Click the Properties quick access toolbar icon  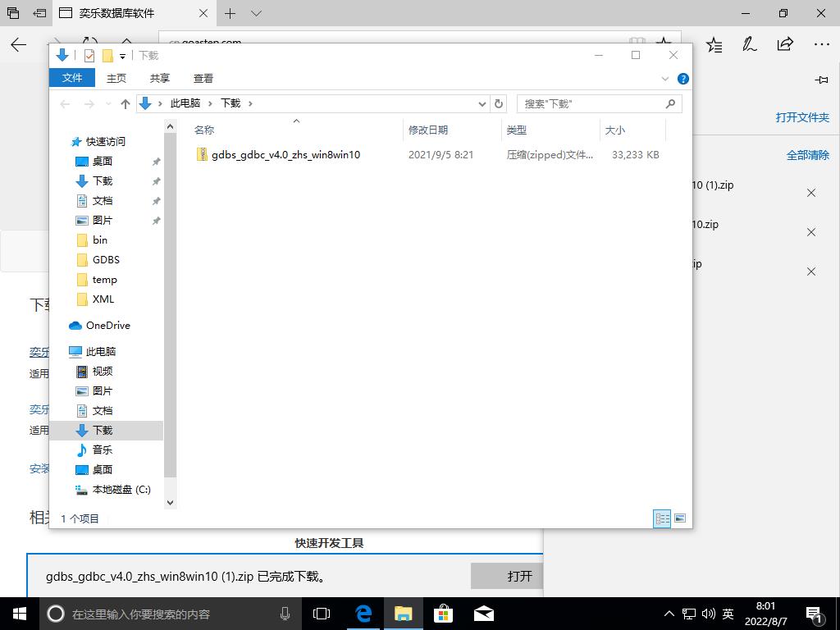89,56
